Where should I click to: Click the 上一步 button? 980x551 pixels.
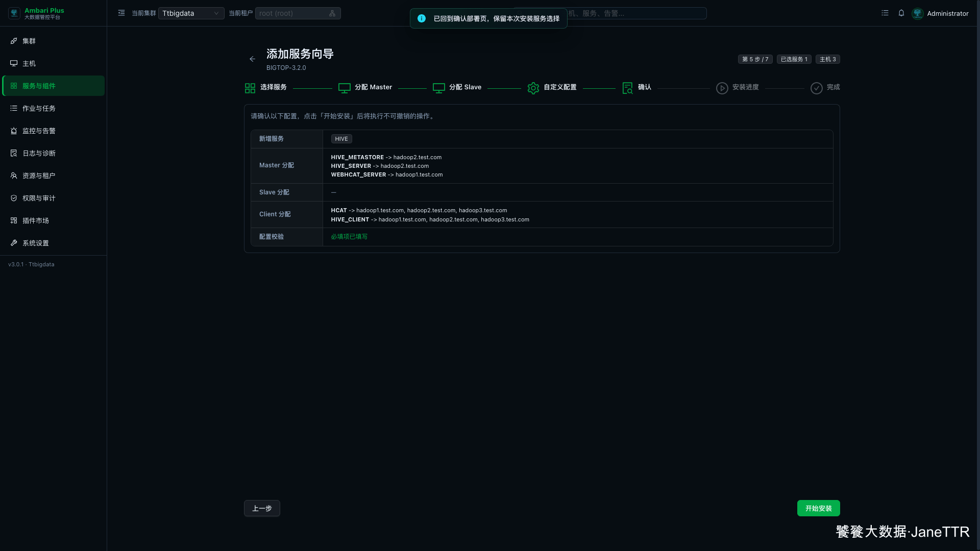pyautogui.click(x=262, y=508)
